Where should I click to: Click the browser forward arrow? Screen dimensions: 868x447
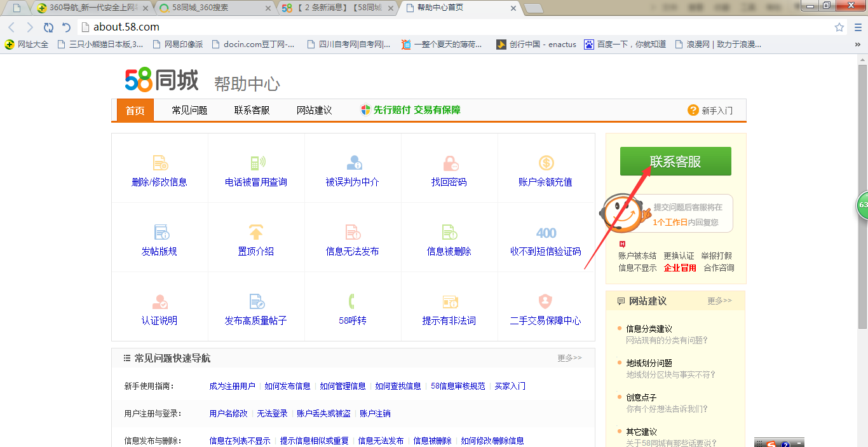pyautogui.click(x=30, y=27)
